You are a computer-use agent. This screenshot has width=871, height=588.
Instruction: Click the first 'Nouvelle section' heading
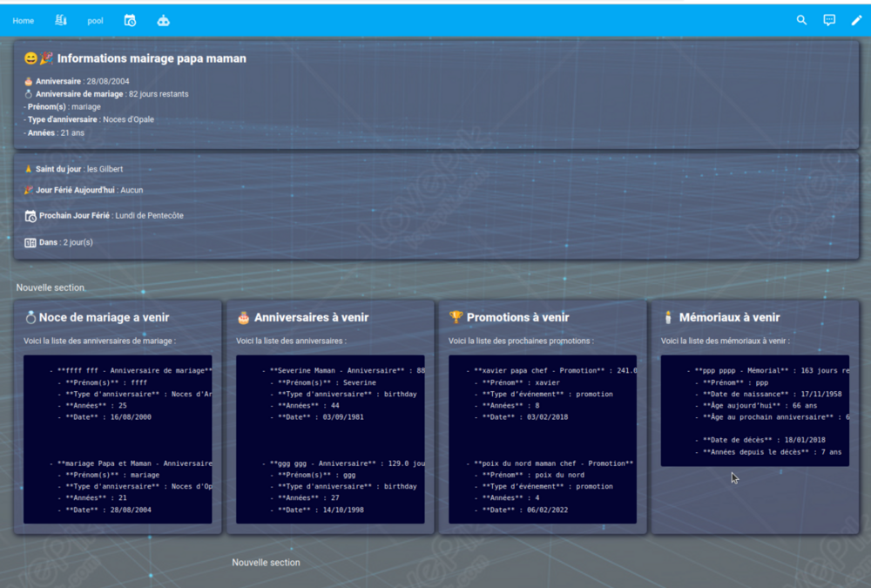[51, 287]
